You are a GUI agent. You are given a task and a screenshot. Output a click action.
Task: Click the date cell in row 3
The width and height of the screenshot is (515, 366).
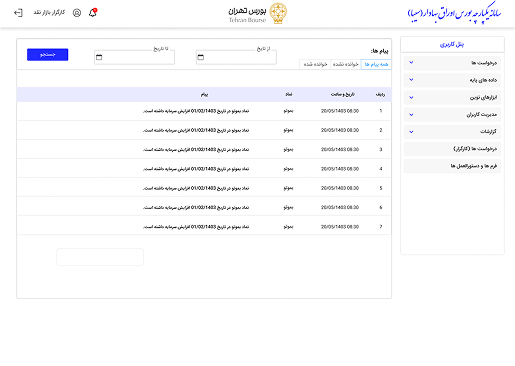point(340,150)
